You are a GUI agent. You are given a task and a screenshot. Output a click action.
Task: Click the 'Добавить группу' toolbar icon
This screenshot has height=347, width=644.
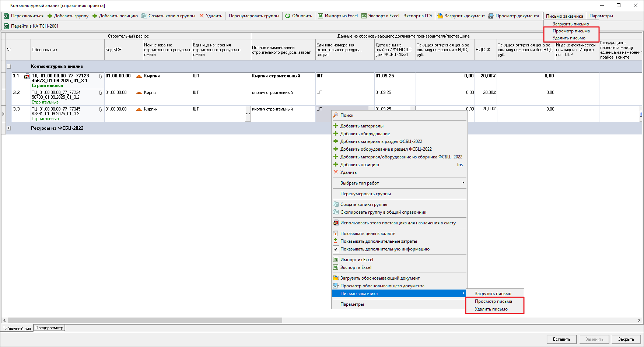(50, 16)
